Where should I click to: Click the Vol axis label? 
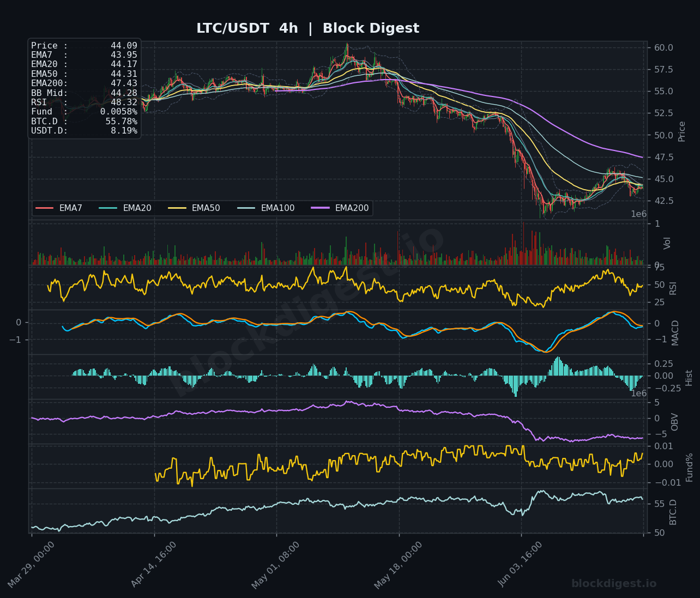[x=667, y=243]
